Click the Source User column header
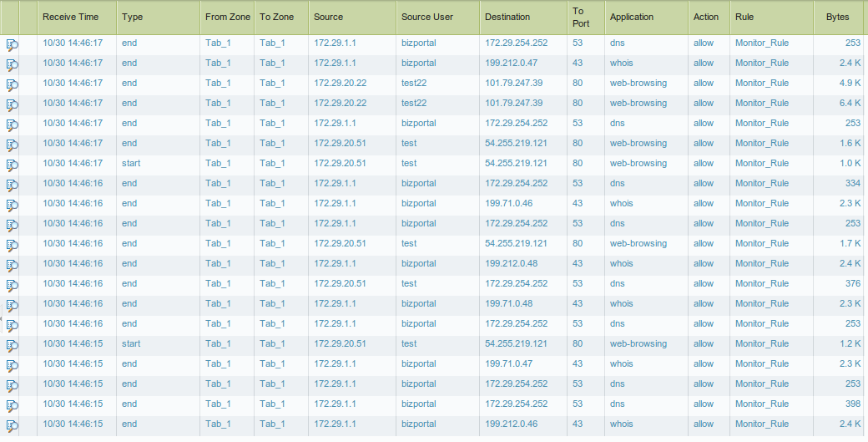Viewport: 868px width, 442px height. pos(426,17)
